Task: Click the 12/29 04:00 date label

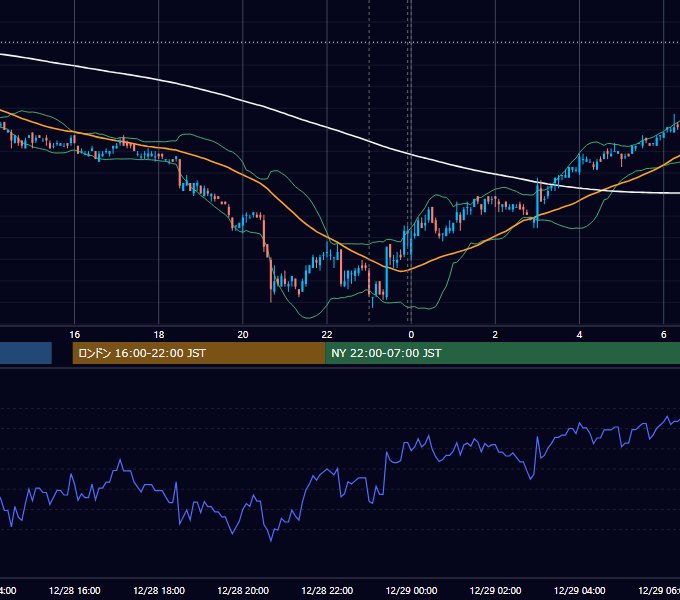Action: (579, 590)
